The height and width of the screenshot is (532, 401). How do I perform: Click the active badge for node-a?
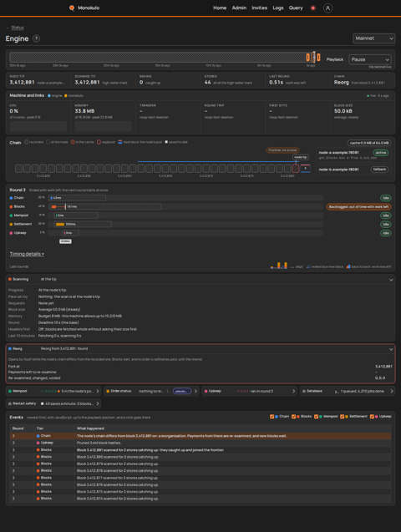tap(381, 153)
